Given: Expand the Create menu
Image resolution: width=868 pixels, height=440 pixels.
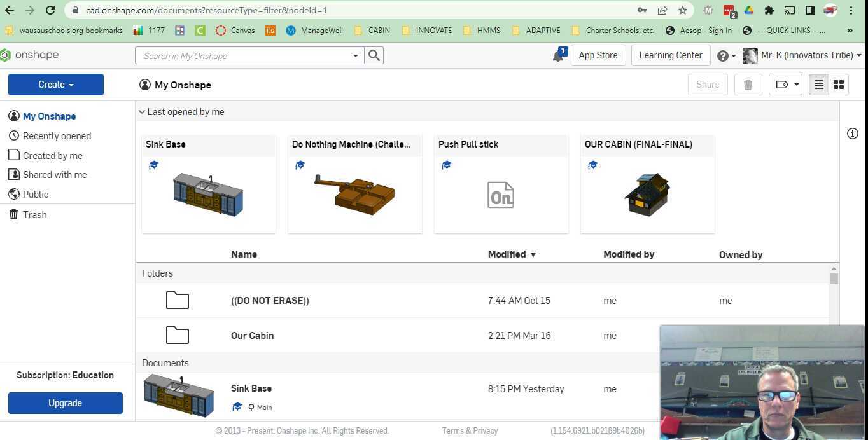Looking at the screenshot, I should click(55, 84).
